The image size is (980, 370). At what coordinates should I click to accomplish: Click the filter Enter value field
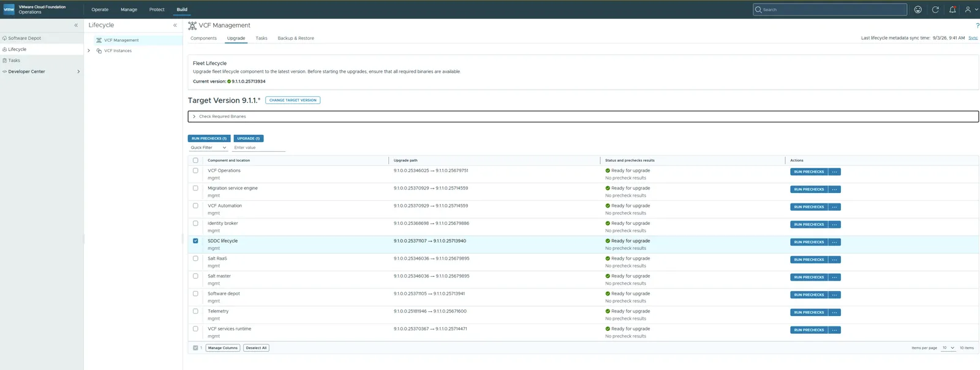[x=259, y=148]
